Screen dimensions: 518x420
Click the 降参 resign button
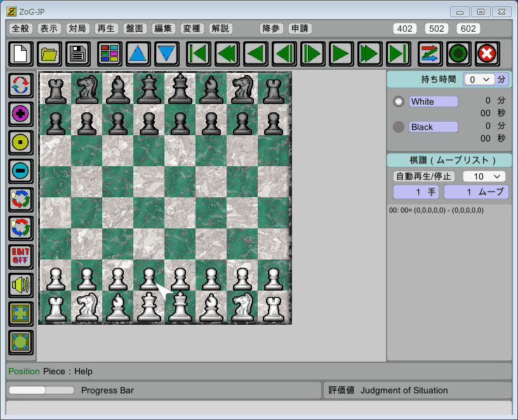point(271,29)
